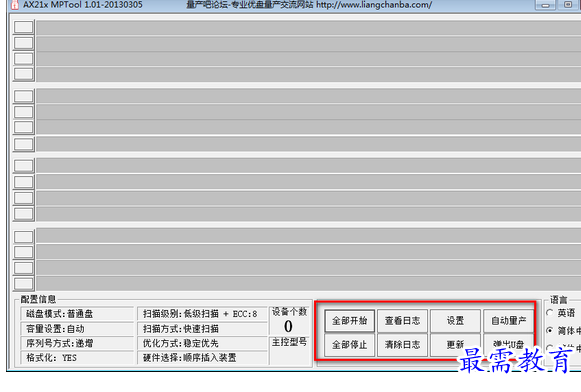This screenshot has width=581, height=392.
Task: Click the 全部开始 button
Action: point(349,320)
